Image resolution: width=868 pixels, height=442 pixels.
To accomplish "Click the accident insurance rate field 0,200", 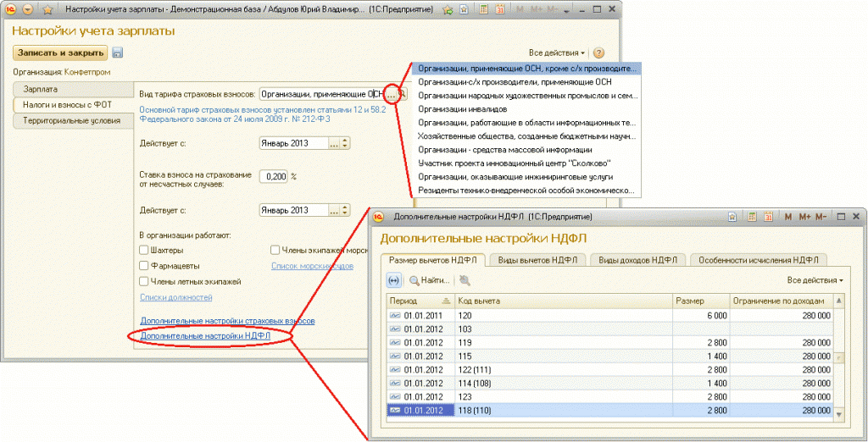I will coord(274,176).
